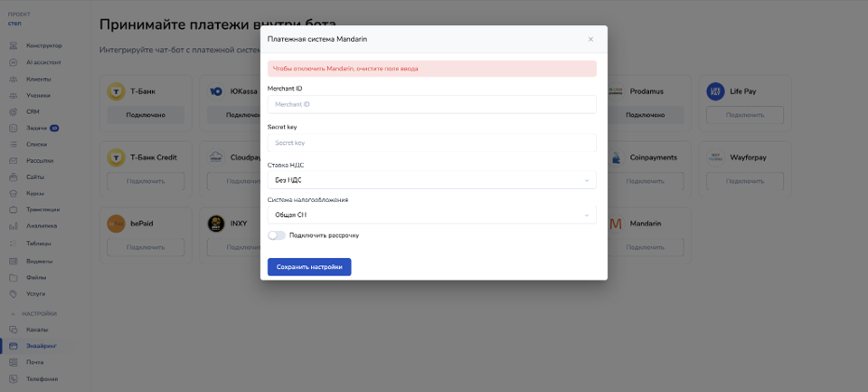Select the Рассылки envelope icon

(x=14, y=161)
